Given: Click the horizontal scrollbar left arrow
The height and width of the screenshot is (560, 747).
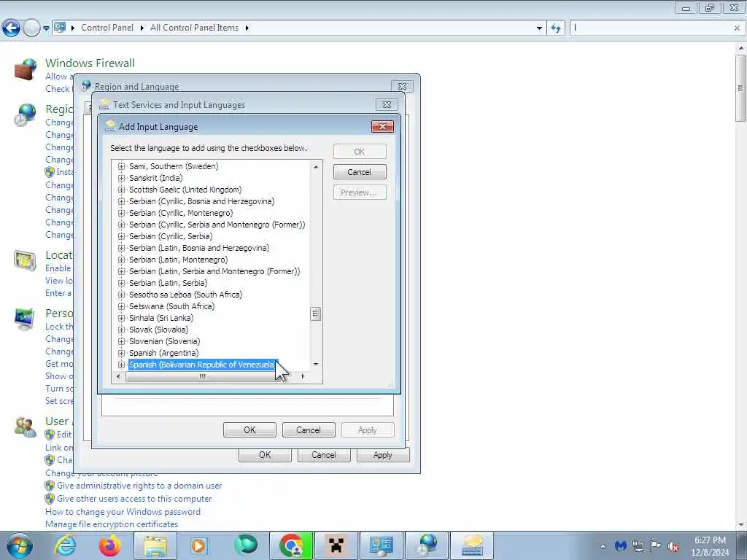Looking at the screenshot, I should tap(118, 376).
